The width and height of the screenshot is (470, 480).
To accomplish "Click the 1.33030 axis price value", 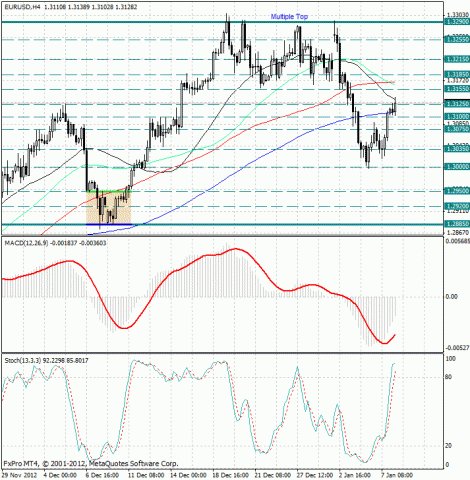I will [457, 15].
